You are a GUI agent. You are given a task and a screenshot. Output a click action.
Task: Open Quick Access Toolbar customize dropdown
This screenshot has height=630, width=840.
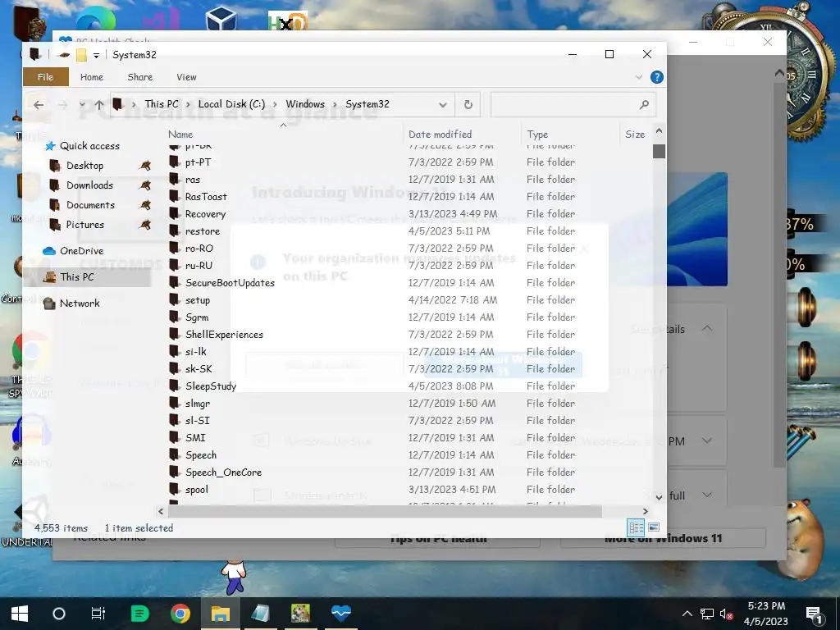tap(96, 55)
